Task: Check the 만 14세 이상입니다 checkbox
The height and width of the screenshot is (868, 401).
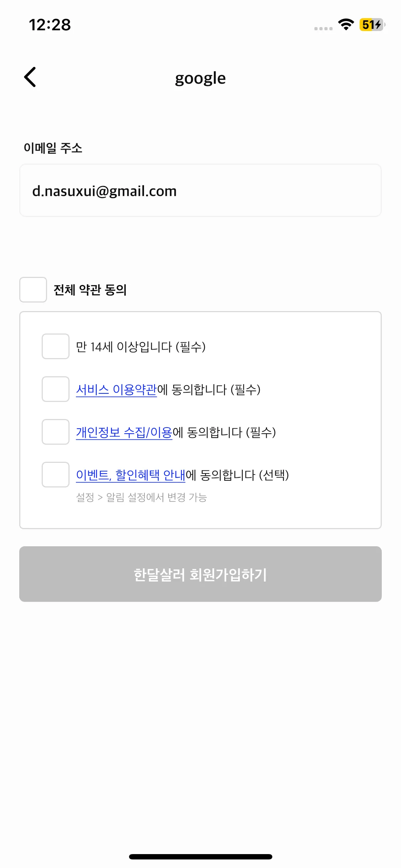Action: tap(56, 346)
